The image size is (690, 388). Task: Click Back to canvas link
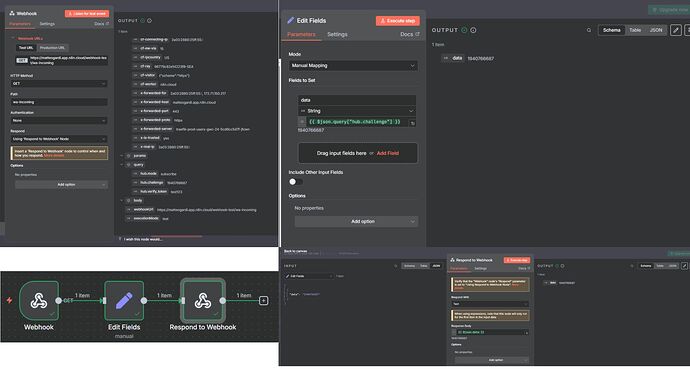tap(295, 251)
